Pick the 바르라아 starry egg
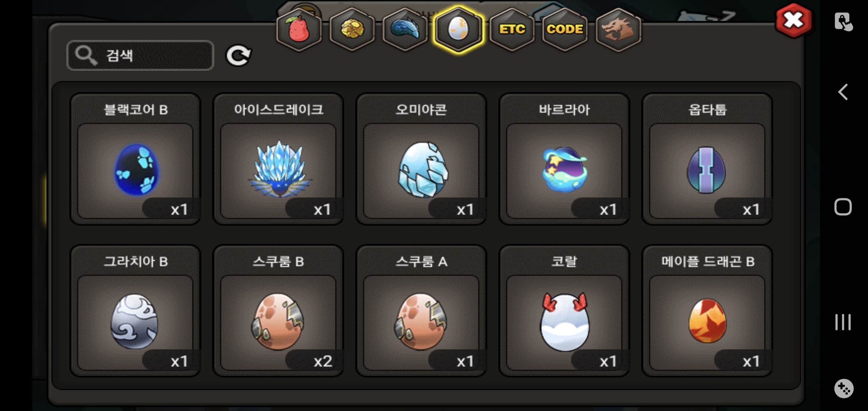868x411 pixels. [x=564, y=159]
